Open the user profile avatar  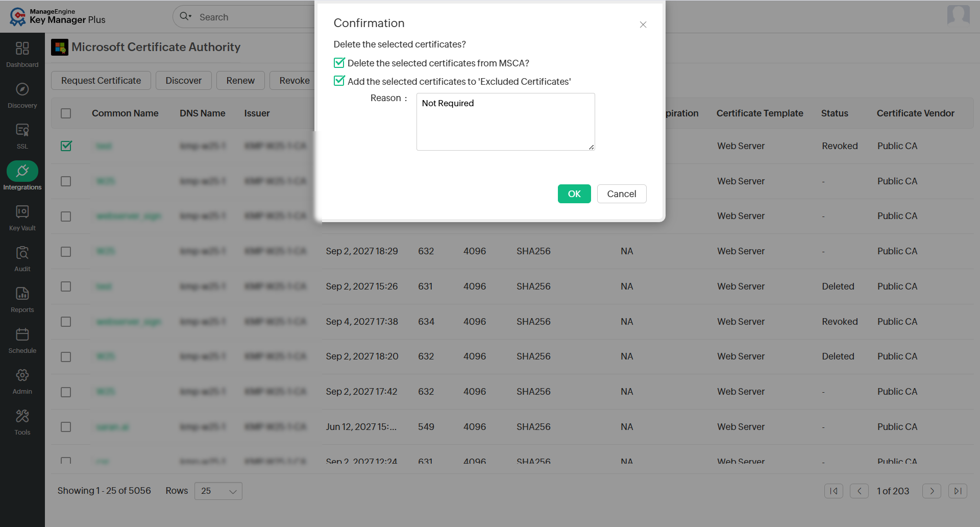coord(958,15)
